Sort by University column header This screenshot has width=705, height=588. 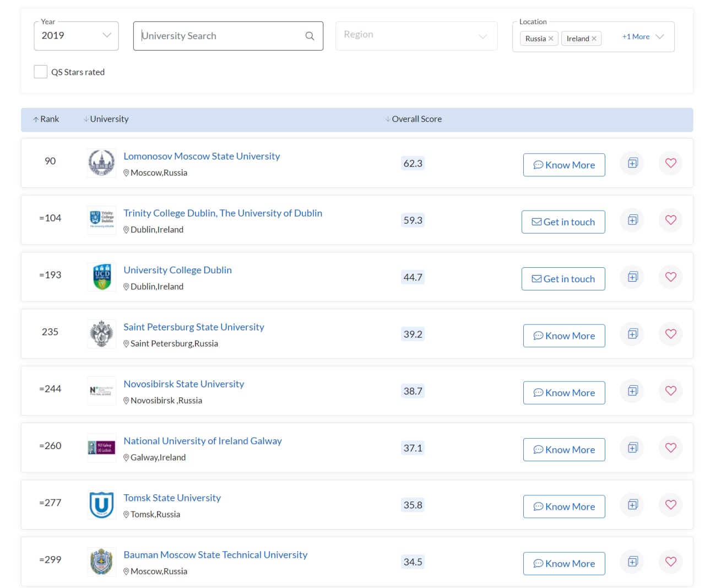pyautogui.click(x=106, y=119)
